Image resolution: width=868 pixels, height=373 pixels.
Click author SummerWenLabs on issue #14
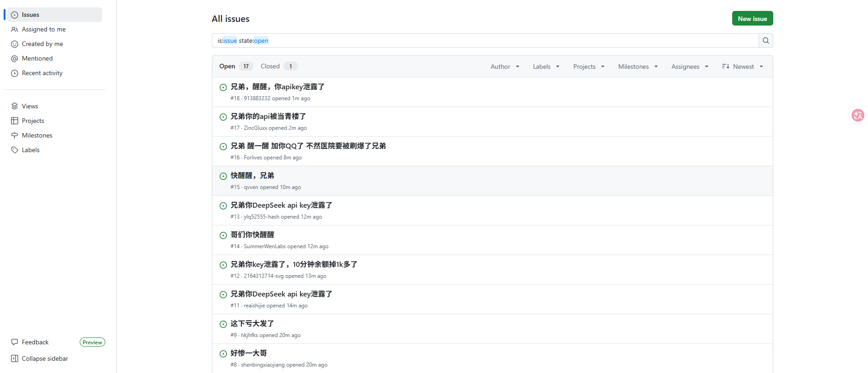coord(265,246)
